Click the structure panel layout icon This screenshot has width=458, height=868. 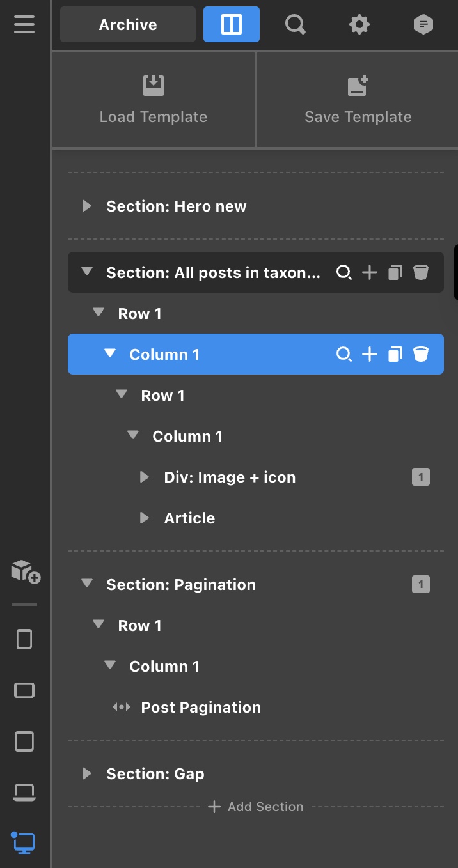pyautogui.click(x=232, y=25)
